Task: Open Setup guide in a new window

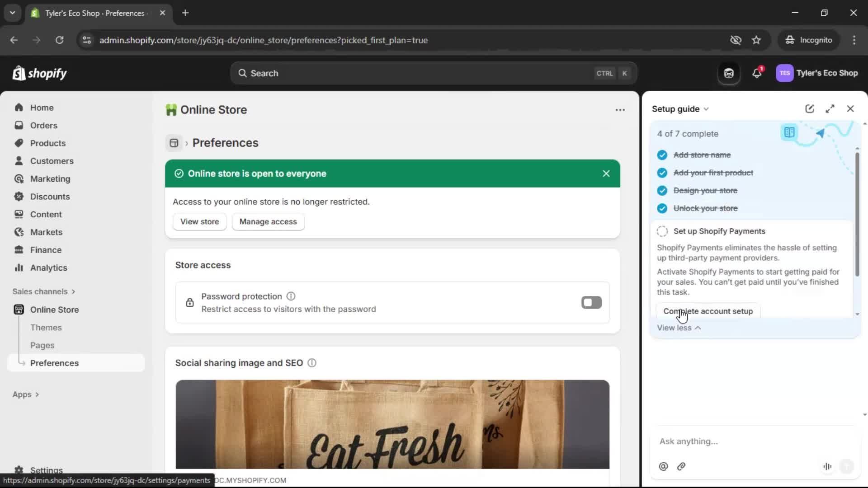Action: click(x=809, y=108)
